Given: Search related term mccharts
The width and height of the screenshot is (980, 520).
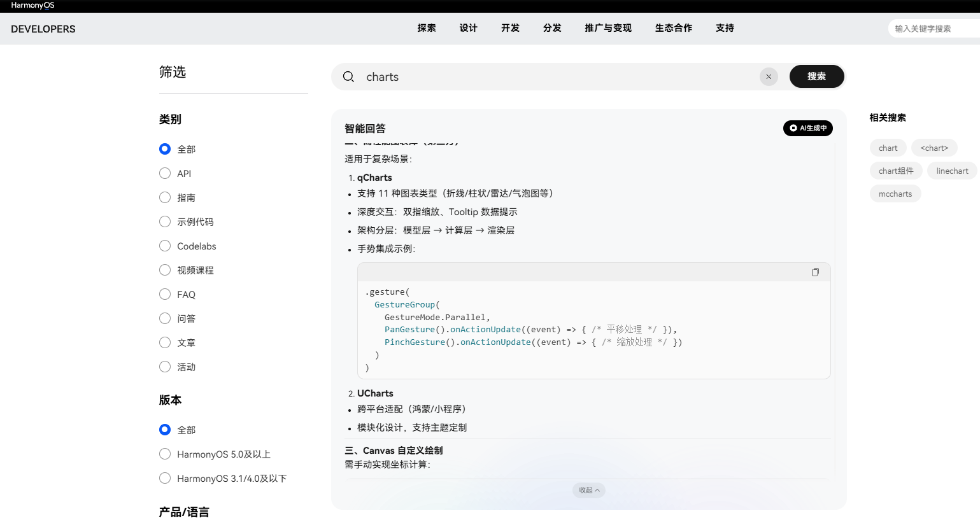Looking at the screenshot, I should point(895,193).
